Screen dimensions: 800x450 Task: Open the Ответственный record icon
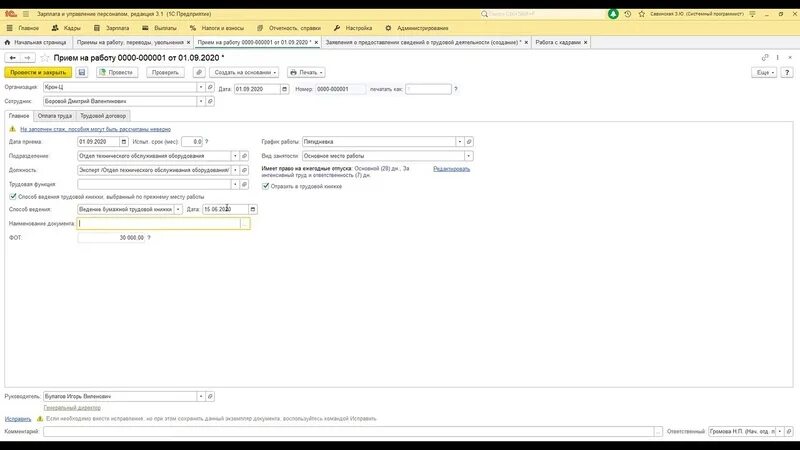[789, 432]
